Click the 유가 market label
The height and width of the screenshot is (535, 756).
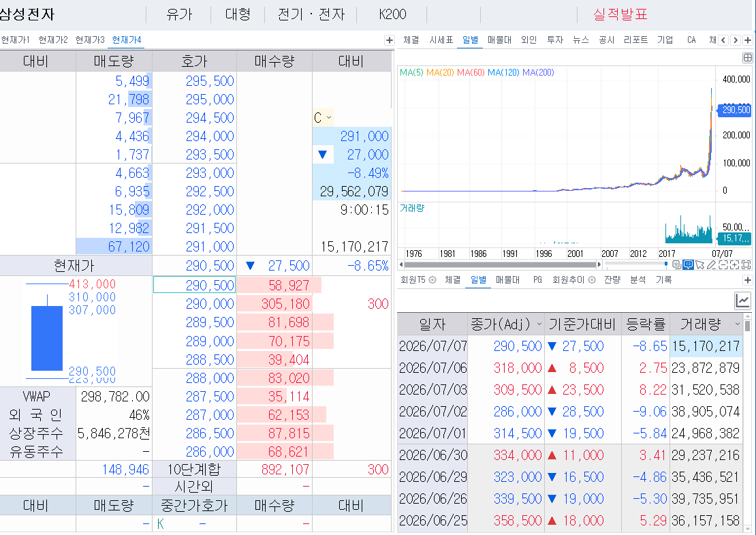[179, 14]
